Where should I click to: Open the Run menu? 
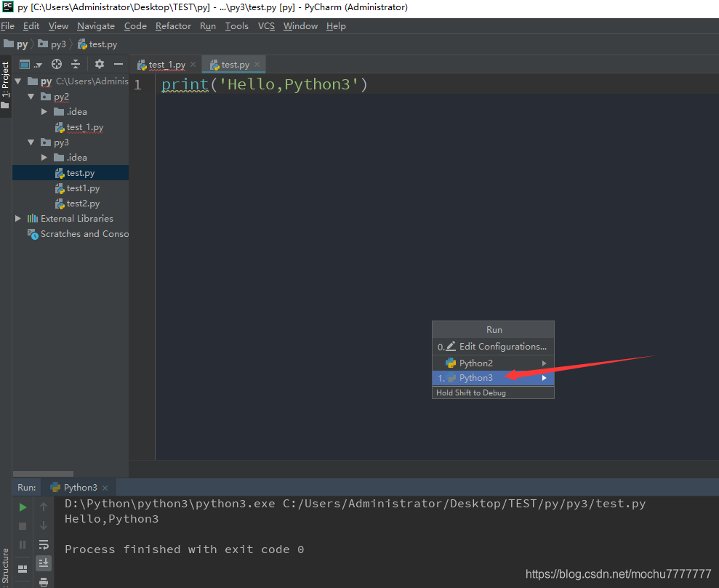point(208,26)
